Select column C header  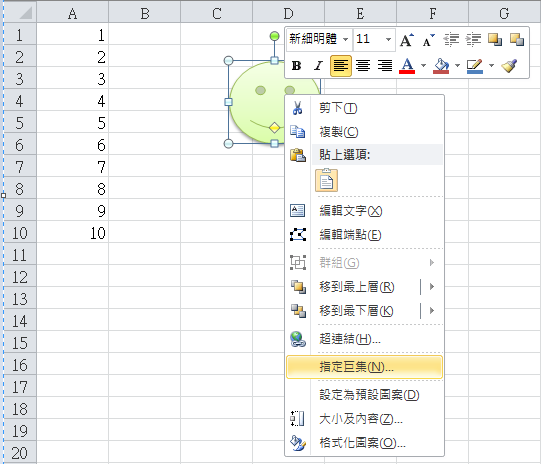[217, 13]
